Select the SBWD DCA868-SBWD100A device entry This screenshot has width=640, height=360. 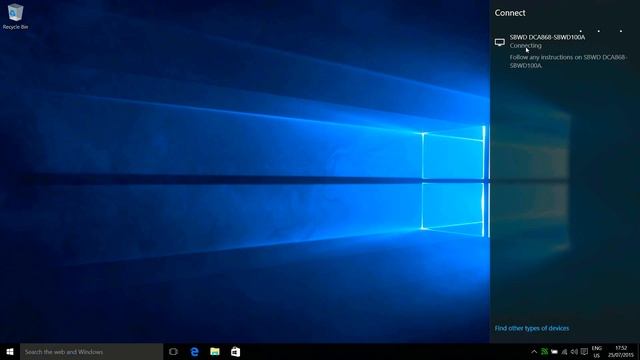click(x=565, y=51)
